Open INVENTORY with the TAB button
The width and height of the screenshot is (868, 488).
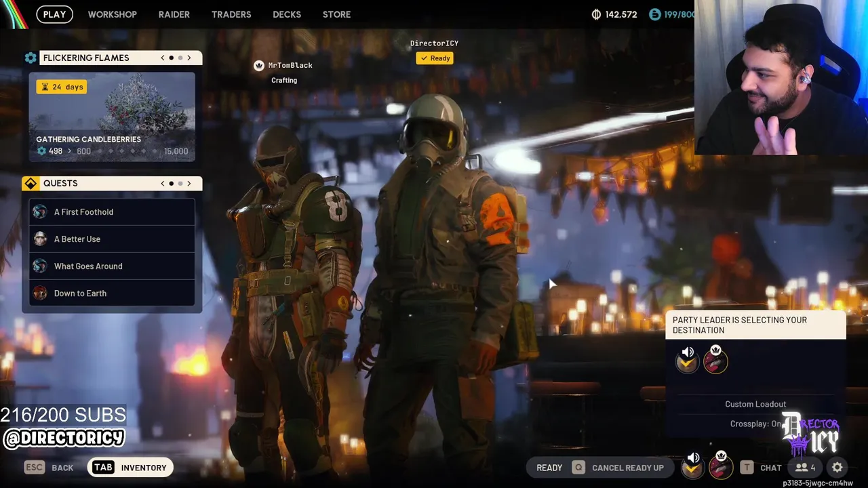point(130,467)
